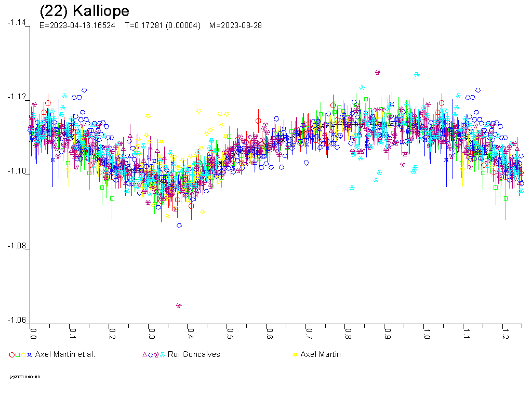Click the epoch text E=2023-04-16.16524
Viewport: 532px width, 399px height.
[x=77, y=25]
